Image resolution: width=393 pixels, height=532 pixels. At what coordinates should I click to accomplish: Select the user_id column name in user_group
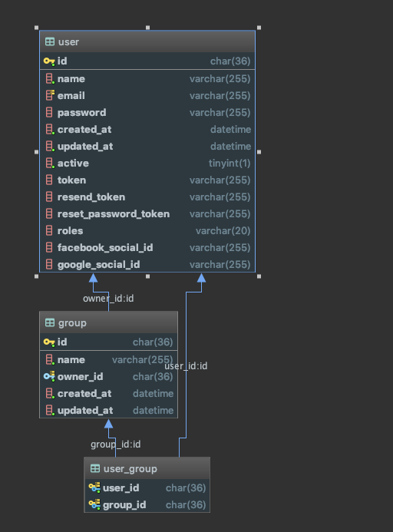click(x=121, y=488)
